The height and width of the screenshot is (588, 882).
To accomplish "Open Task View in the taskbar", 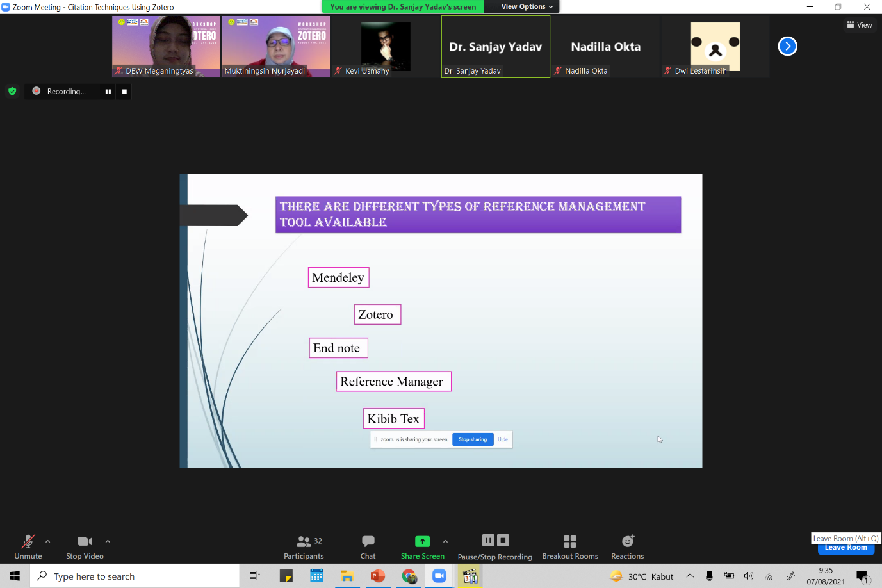I will point(254,576).
